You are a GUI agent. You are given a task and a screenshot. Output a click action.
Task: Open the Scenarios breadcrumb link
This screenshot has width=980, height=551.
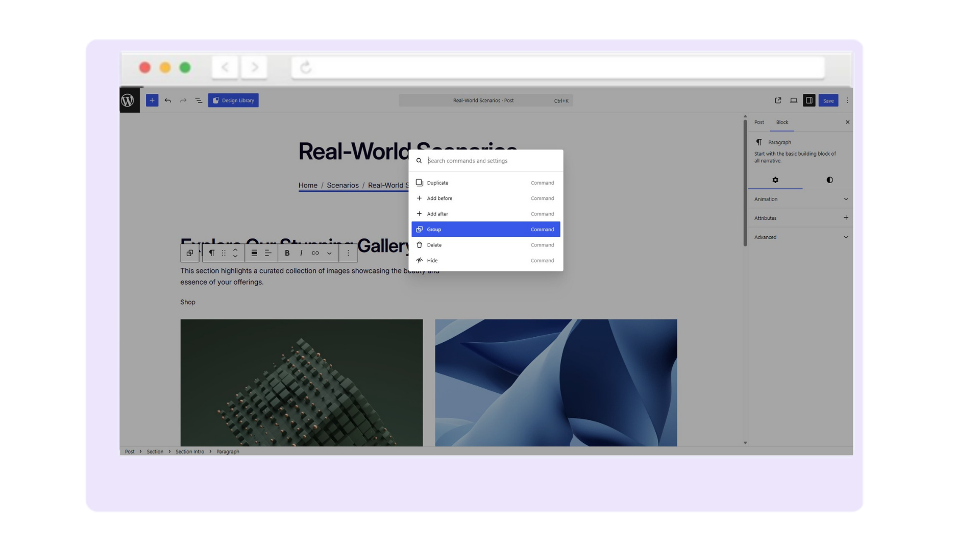[x=342, y=185]
